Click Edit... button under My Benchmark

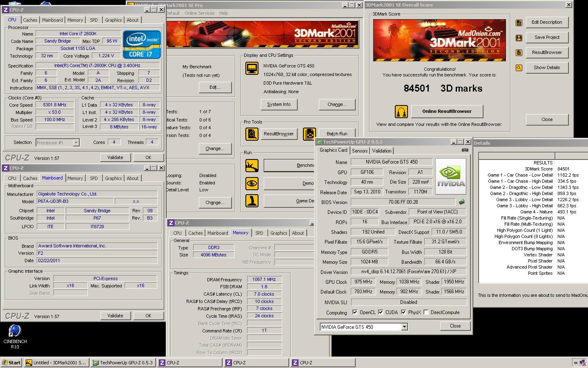tap(215, 88)
